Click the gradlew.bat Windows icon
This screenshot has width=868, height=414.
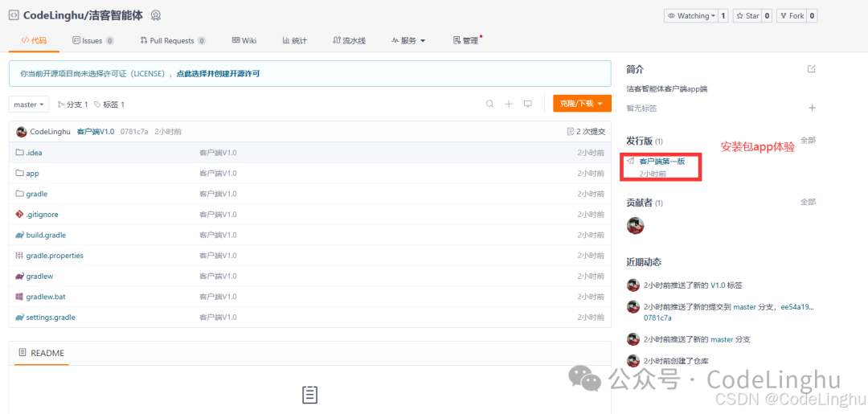pyautogui.click(x=20, y=297)
